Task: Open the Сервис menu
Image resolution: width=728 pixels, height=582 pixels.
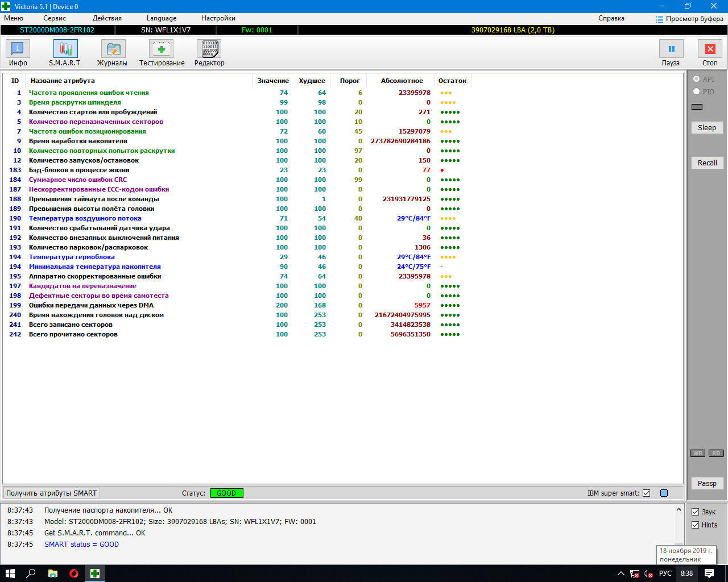Action: coord(55,18)
